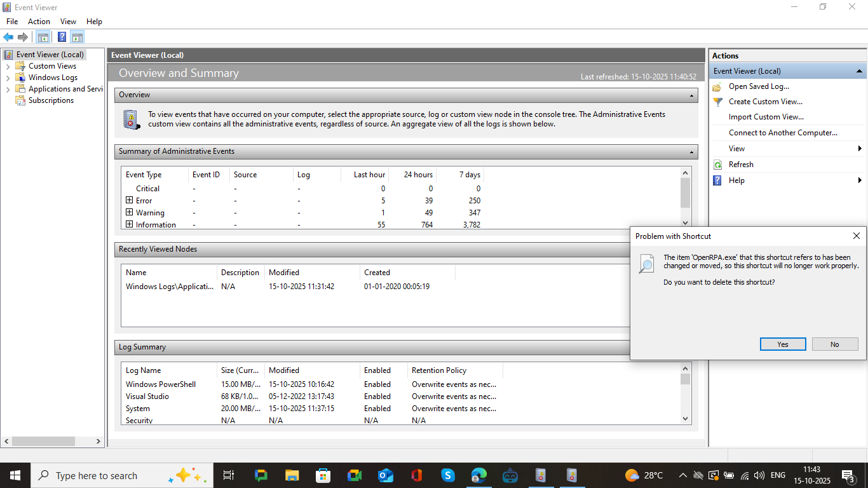The width and height of the screenshot is (868, 488).
Task: Collapse the Event Viewer (Local) actions group
Action: coord(859,71)
